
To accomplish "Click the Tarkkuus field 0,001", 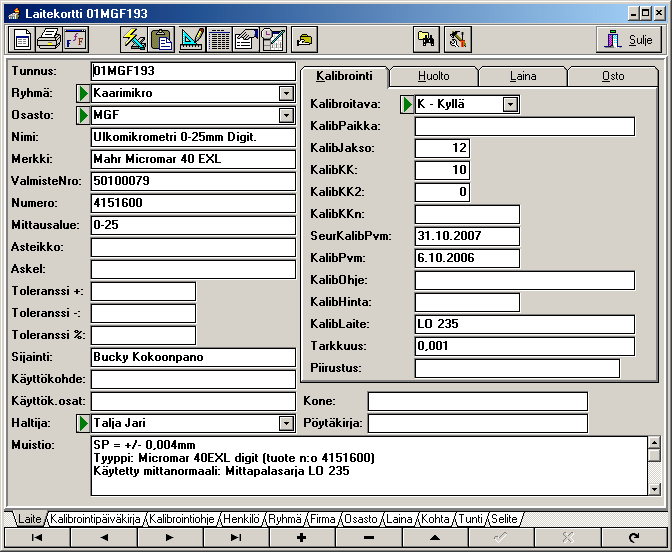I will 525,346.
